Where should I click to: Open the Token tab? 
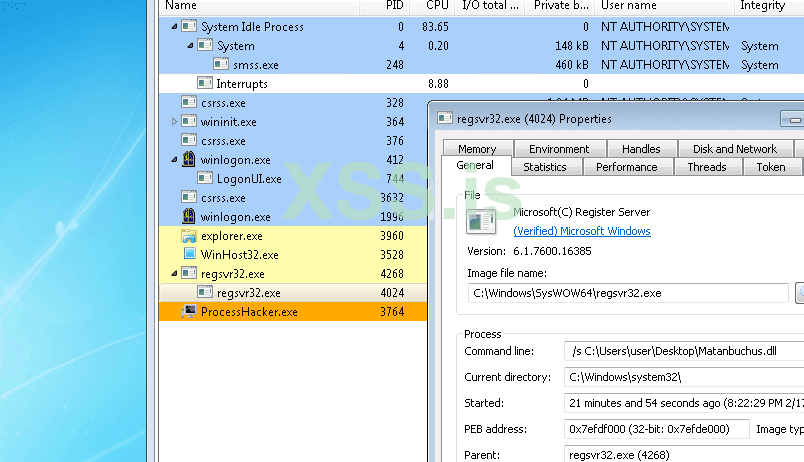tap(771, 167)
